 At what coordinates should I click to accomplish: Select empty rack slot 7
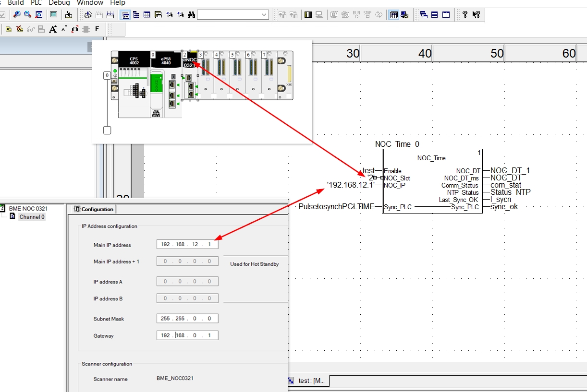(x=269, y=75)
